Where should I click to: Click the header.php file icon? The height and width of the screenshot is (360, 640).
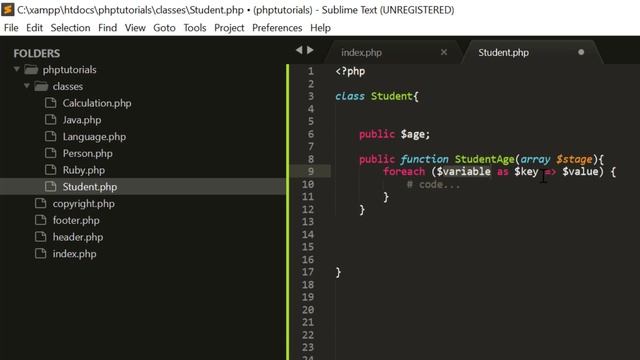40,237
